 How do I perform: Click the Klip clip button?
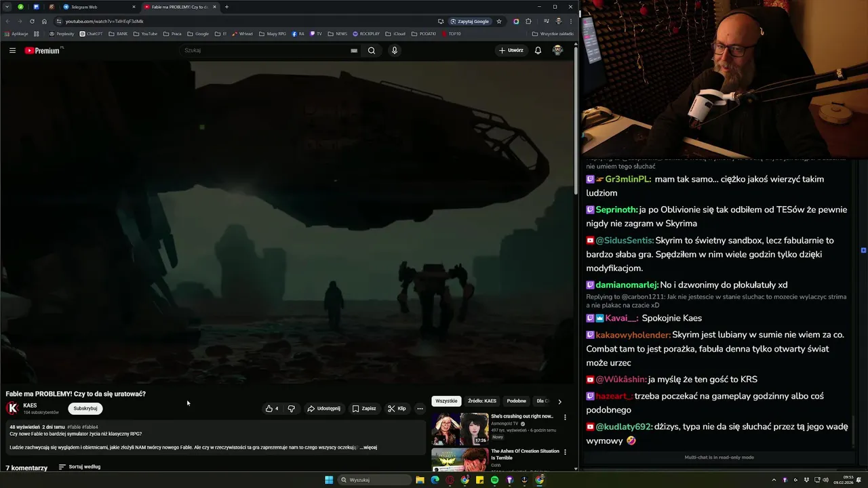point(397,409)
